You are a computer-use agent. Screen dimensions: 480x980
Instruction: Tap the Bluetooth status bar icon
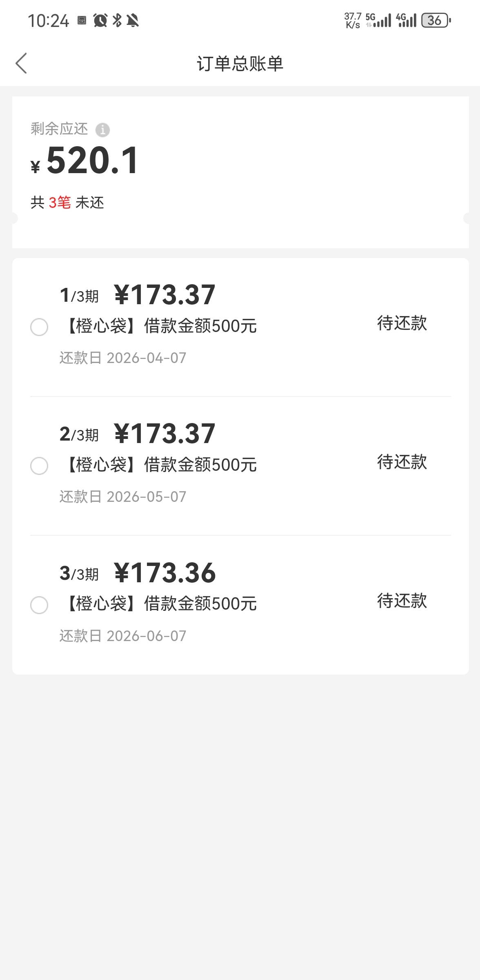117,20
